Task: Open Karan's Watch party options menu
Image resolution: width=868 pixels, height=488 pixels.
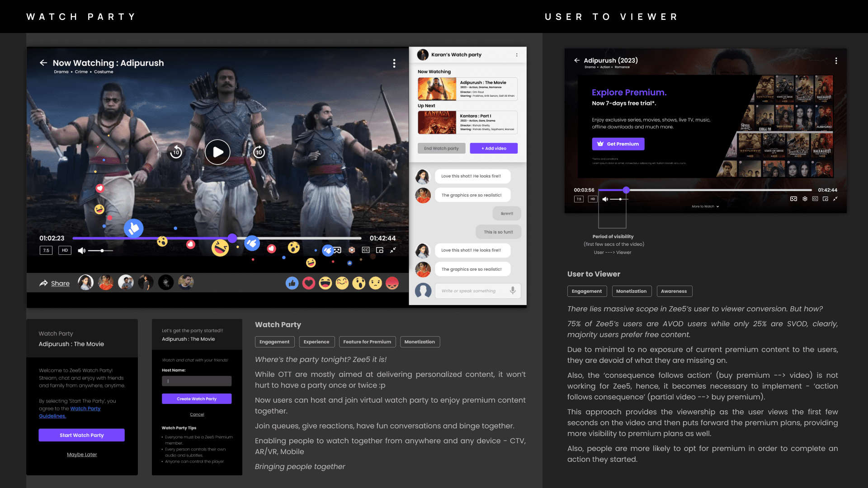Action: (x=517, y=55)
